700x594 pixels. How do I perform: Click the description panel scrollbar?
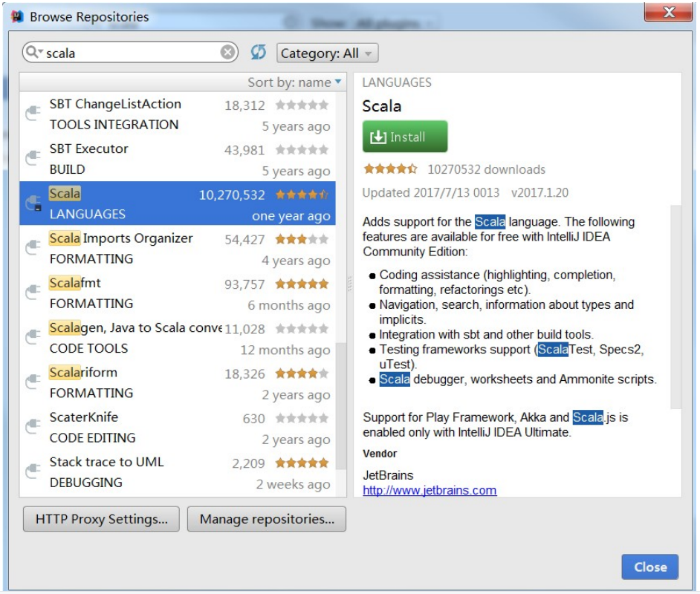(x=676, y=307)
